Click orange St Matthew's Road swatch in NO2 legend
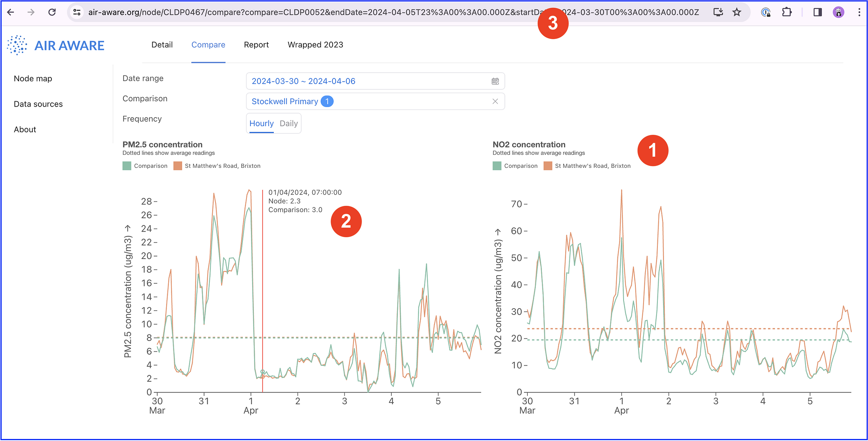This screenshot has height=441, width=868. pos(548,166)
